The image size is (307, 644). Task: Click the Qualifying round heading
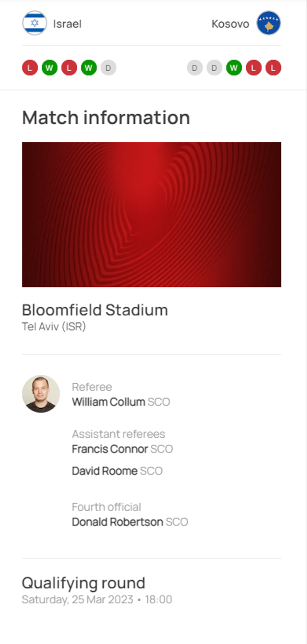click(83, 583)
